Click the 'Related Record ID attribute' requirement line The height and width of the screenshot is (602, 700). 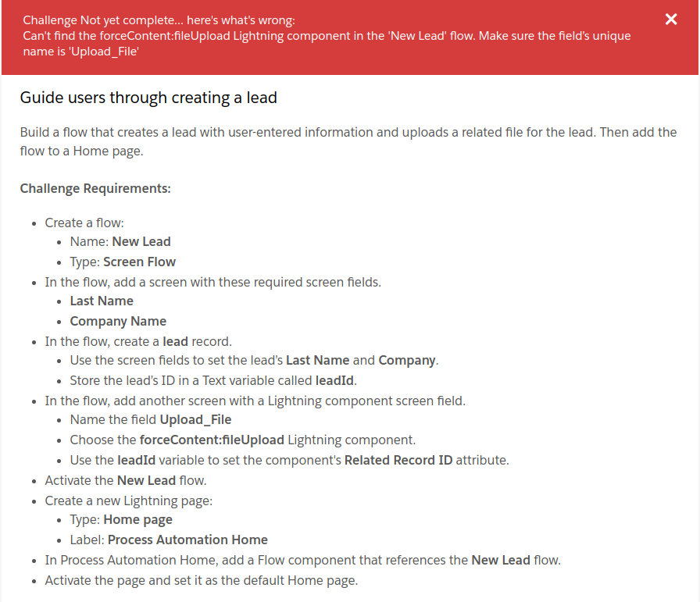tap(289, 460)
